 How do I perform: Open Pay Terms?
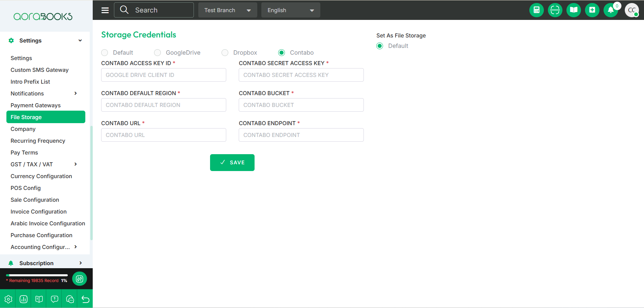pyautogui.click(x=24, y=152)
